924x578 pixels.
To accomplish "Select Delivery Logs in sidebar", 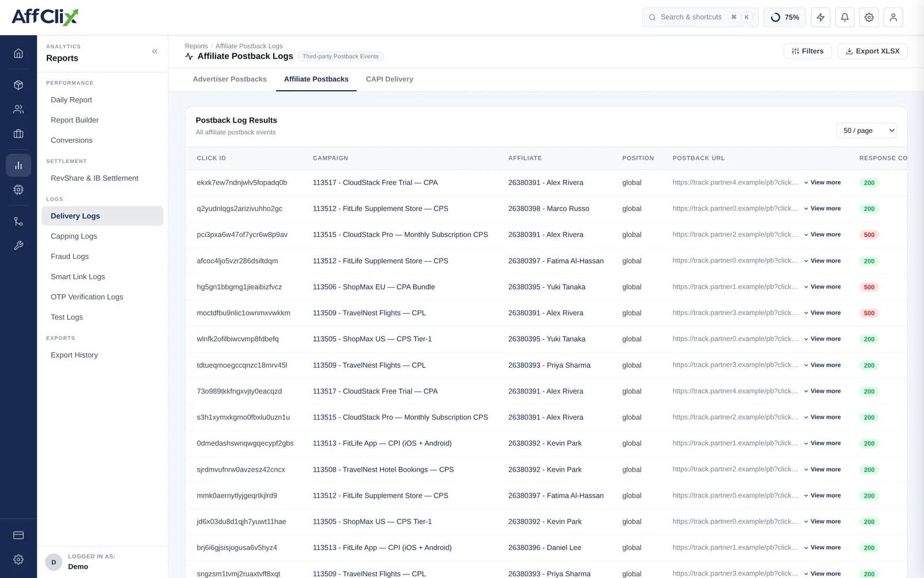I will (102, 216).
